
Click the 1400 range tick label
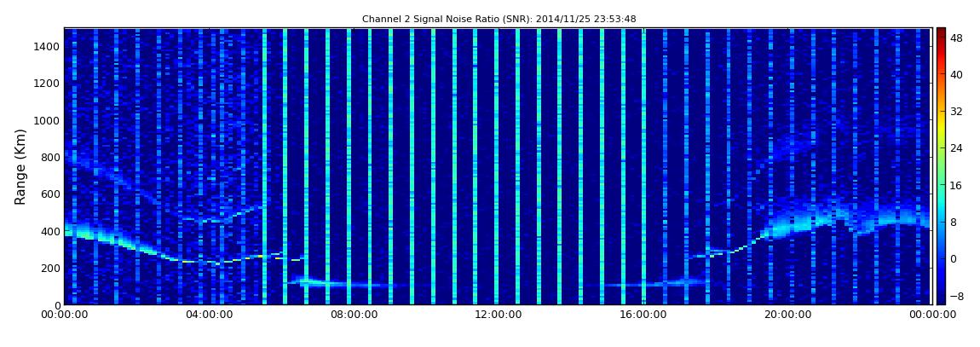[x=48, y=46]
